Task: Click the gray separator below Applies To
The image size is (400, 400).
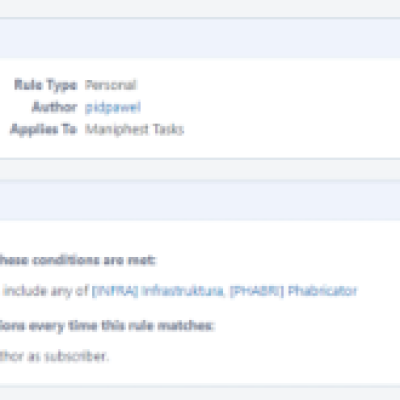Action: 200,170
